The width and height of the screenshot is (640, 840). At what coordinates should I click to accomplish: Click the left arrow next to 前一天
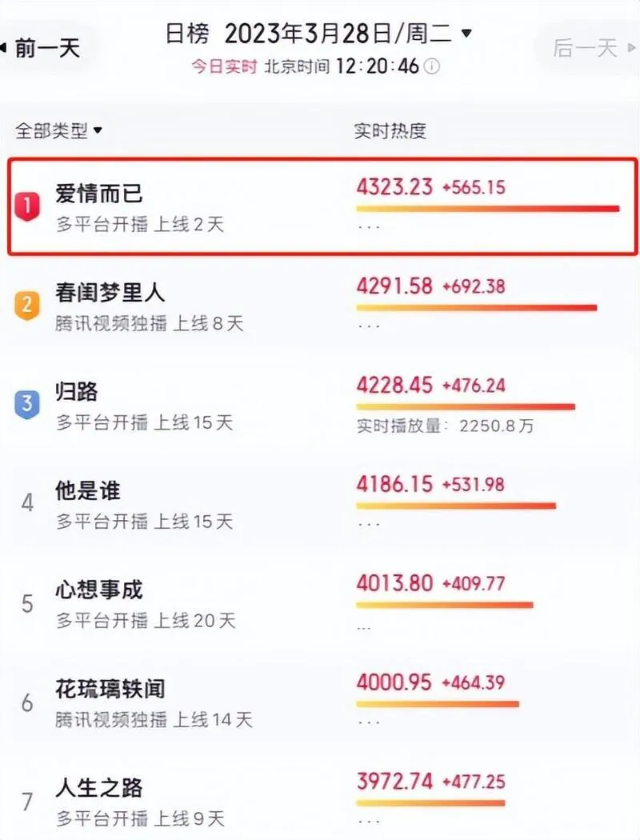point(4,48)
